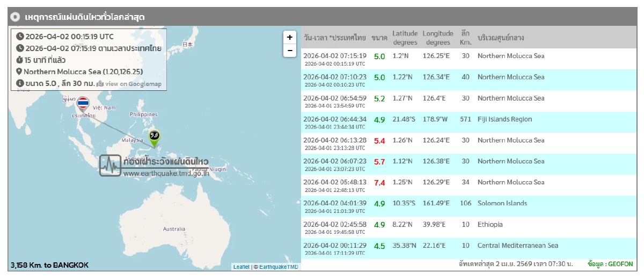Click the green 5.0 earthquake marker
This screenshot has width=644, height=279.
pyautogui.click(x=154, y=137)
